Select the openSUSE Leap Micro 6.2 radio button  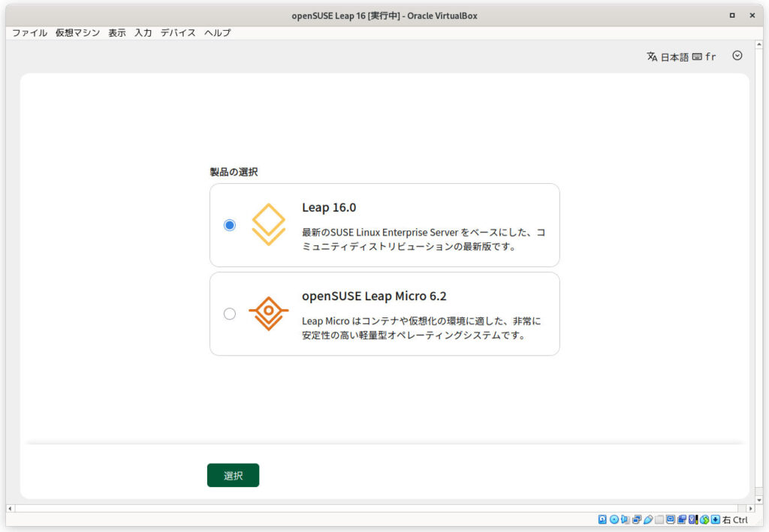[x=230, y=314]
